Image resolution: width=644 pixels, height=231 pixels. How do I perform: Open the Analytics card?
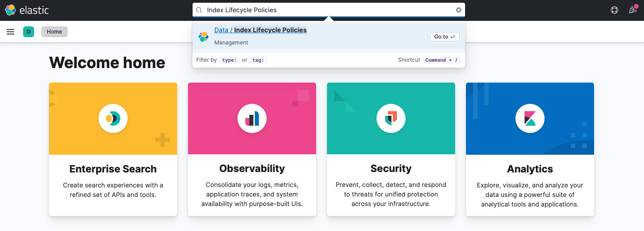coord(530,149)
